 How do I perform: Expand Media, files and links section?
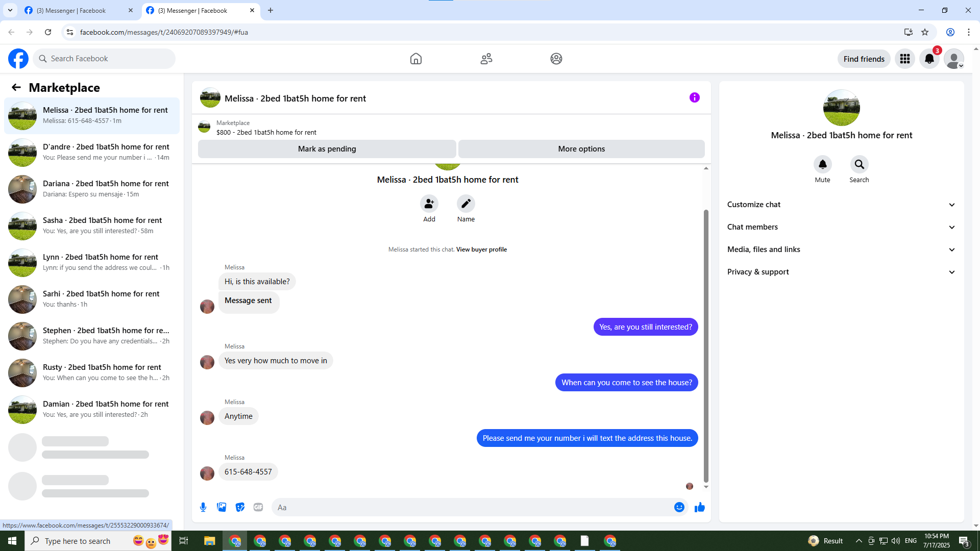pos(842,249)
